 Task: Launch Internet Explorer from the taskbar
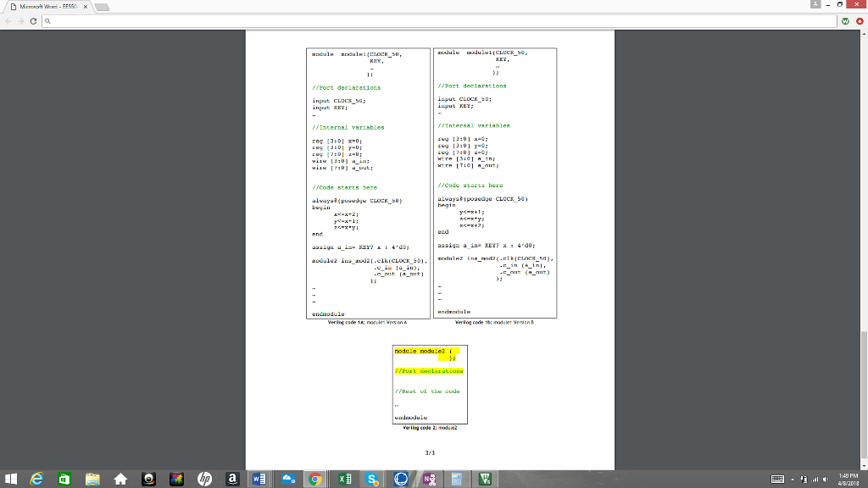[35, 479]
